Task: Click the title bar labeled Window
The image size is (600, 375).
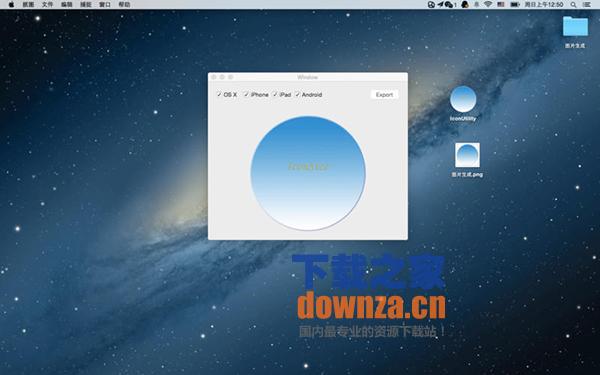Action: pos(308,77)
